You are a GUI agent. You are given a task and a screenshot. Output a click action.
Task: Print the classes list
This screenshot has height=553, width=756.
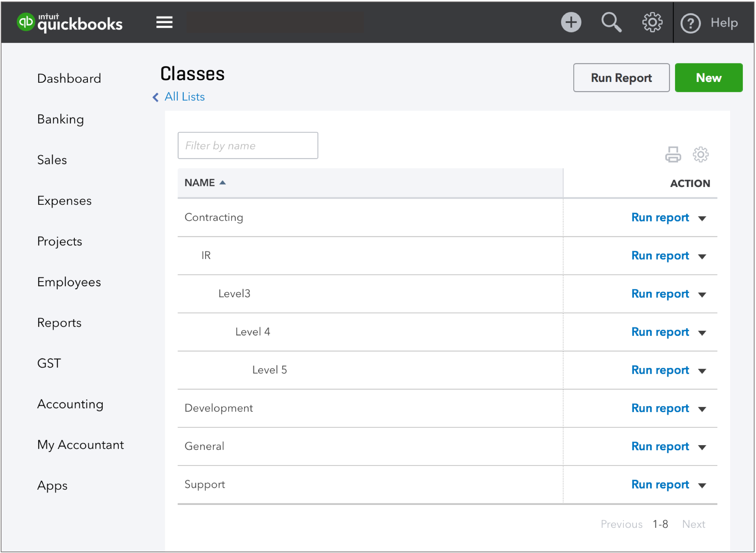[x=673, y=154]
